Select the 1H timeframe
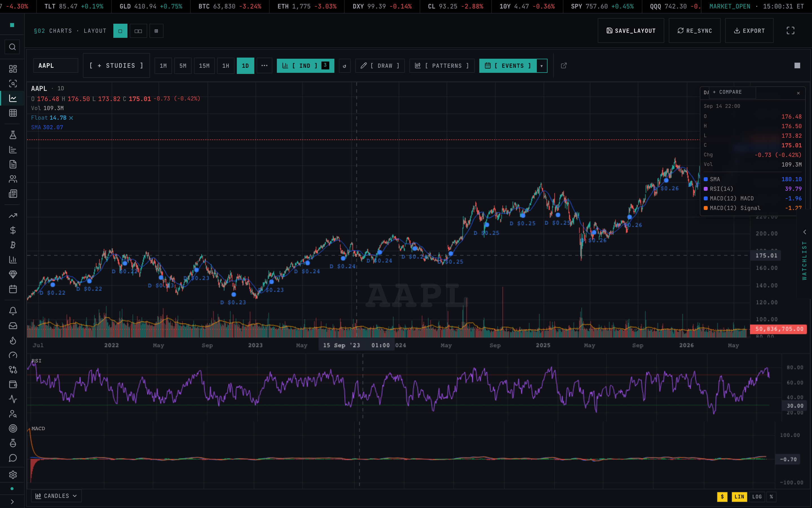812x508 pixels. pos(226,66)
